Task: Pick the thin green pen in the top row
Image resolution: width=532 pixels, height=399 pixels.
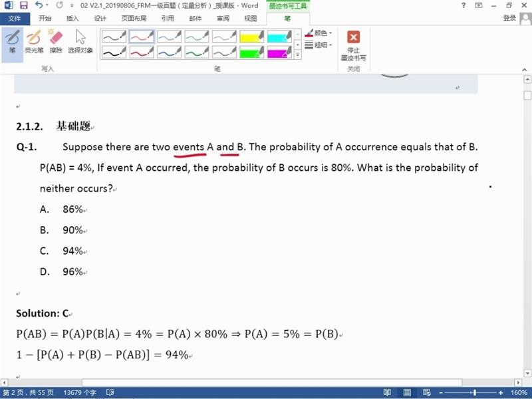Action: pyautogui.click(x=197, y=37)
